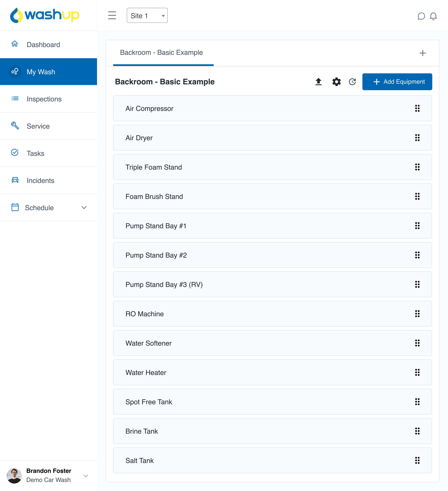Select My Wash in the sidebar
The width and height of the screenshot is (448, 491).
click(41, 72)
